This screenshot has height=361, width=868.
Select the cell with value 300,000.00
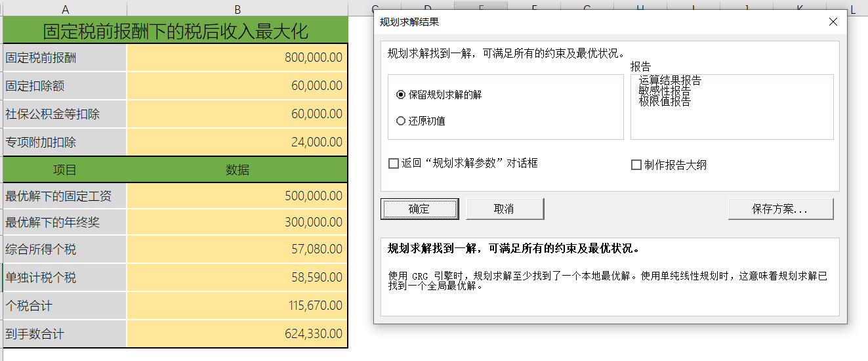tap(238, 223)
